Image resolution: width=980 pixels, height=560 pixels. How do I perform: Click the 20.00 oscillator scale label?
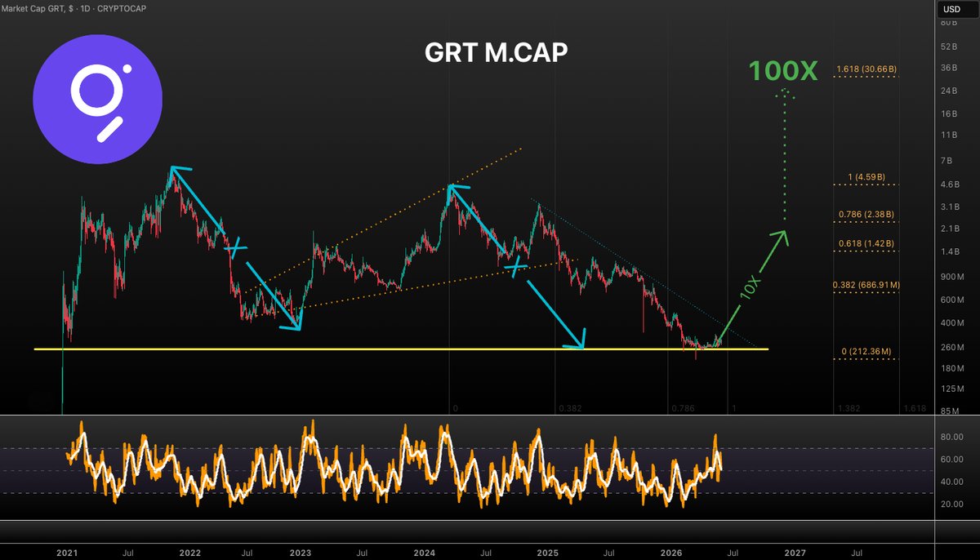point(951,504)
